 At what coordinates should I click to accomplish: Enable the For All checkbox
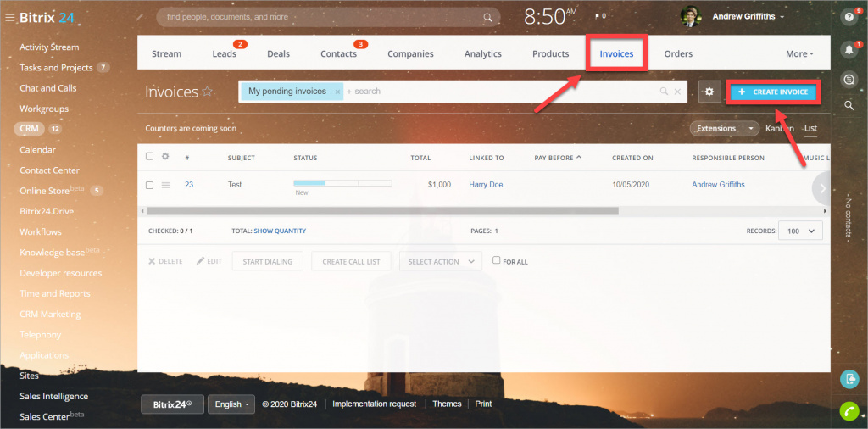[x=497, y=260]
